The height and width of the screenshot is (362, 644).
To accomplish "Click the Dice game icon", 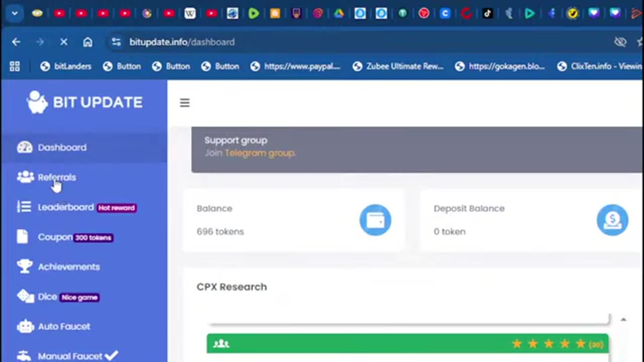I will pyautogui.click(x=25, y=297).
